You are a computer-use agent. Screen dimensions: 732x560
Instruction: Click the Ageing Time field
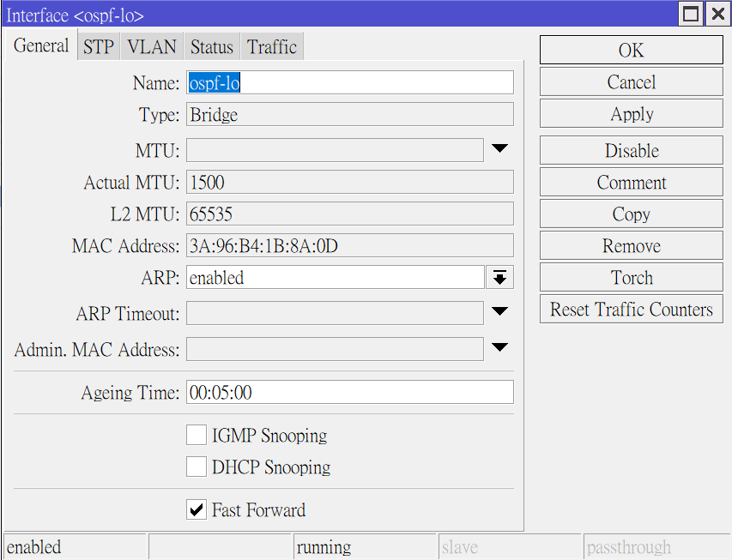point(349,393)
